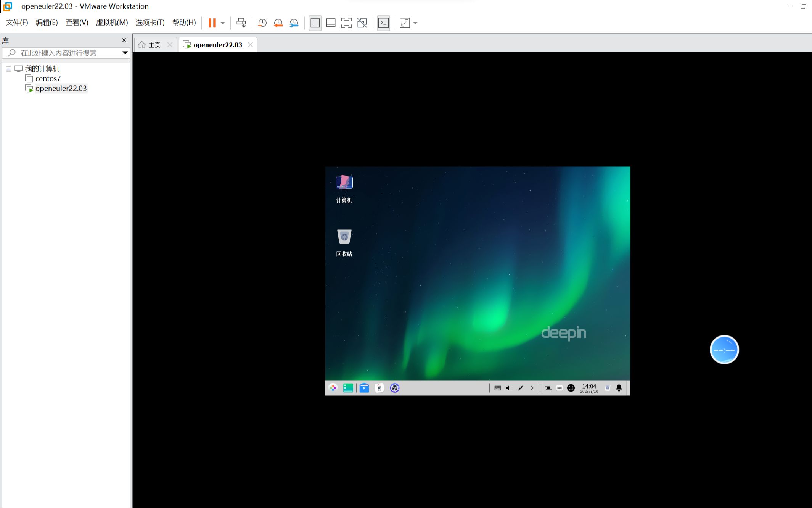Toggle the library sidebar visibility

[x=315, y=23]
